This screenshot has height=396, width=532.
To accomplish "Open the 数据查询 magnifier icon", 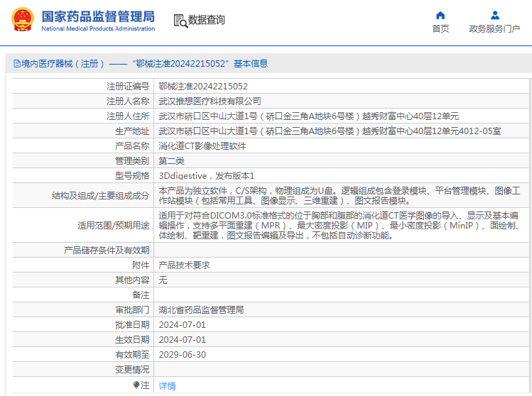I will [x=180, y=21].
